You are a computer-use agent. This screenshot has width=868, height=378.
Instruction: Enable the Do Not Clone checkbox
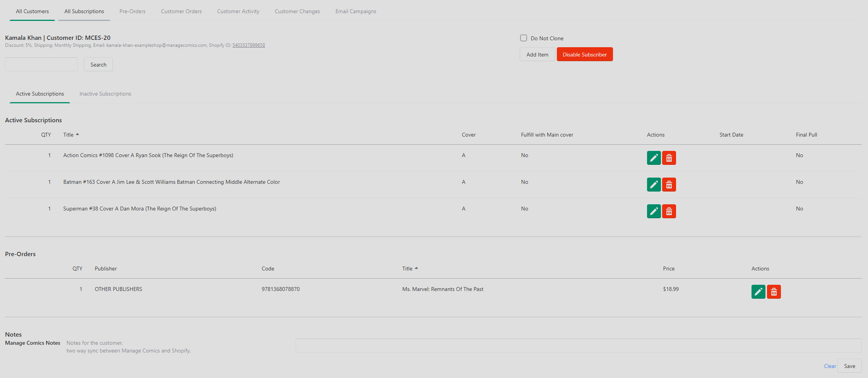point(524,38)
